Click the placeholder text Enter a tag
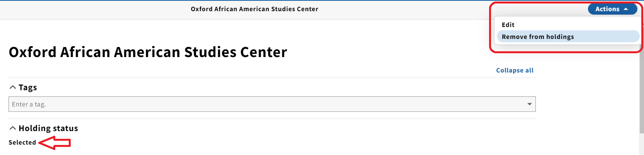This screenshot has width=644, height=155. (29, 104)
